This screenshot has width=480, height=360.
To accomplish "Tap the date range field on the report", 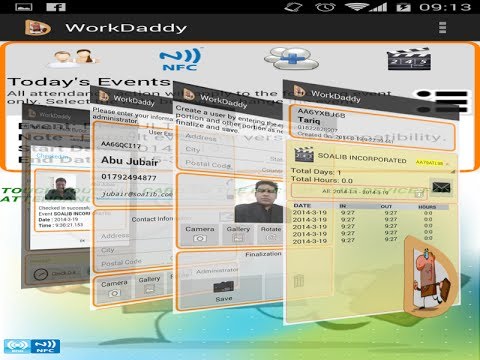I will pyautogui.click(x=358, y=192).
